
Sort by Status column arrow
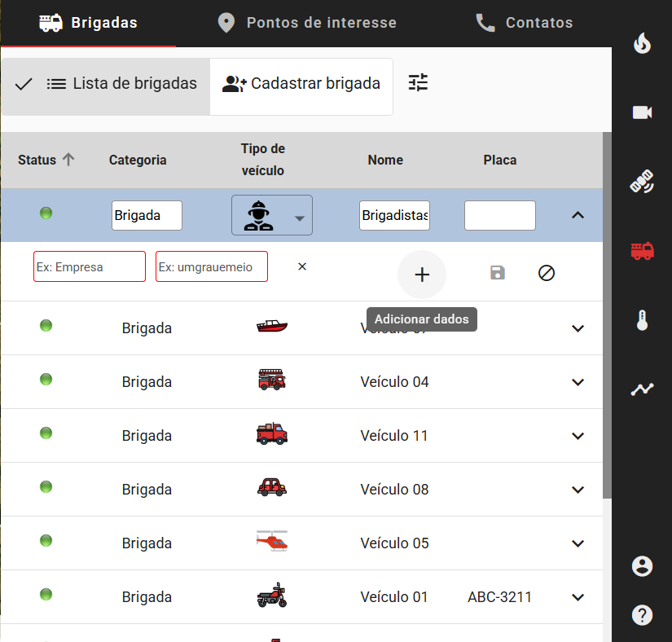[68, 160]
